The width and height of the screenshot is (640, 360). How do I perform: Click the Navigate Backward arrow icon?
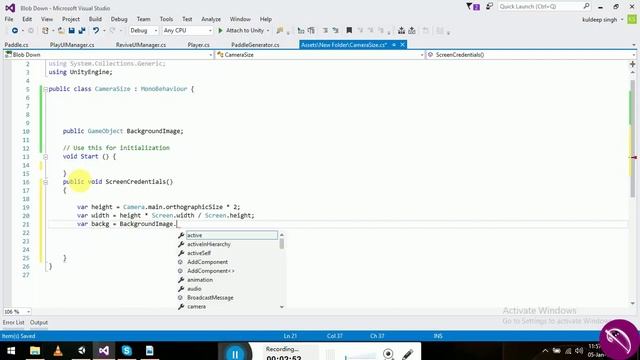[15, 31]
